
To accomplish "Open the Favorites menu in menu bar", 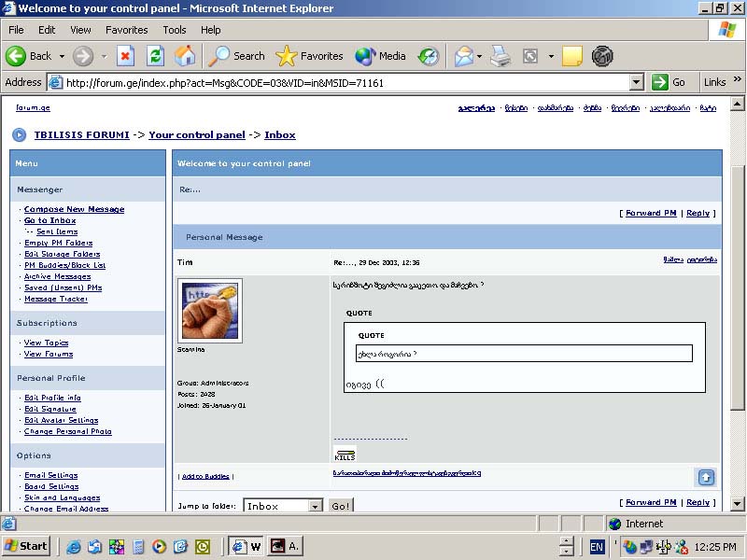I will point(126,30).
